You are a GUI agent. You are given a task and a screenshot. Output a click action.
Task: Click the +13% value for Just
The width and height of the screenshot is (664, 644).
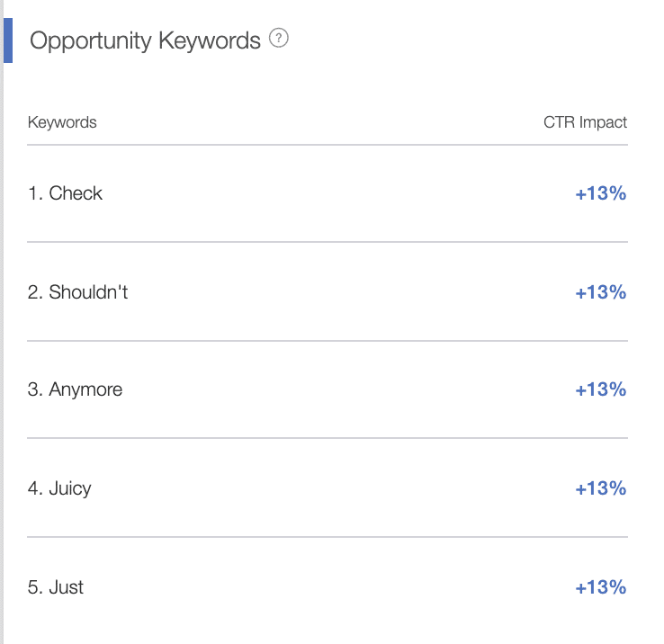click(600, 587)
